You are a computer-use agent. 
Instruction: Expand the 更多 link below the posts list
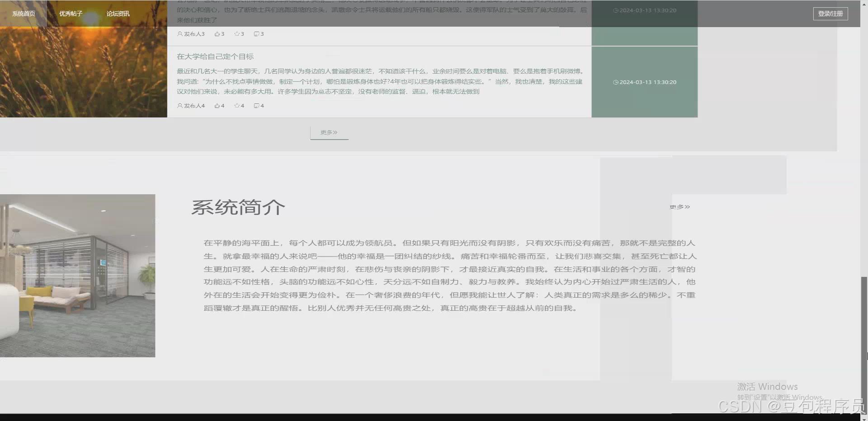[x=329, y=132]
